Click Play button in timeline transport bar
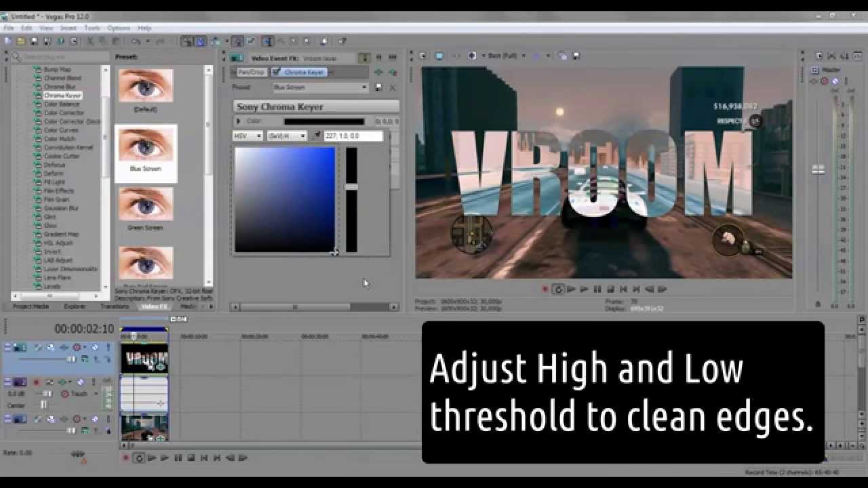The image size is (868, 488). pyautogui.click(x=165, y=458)
